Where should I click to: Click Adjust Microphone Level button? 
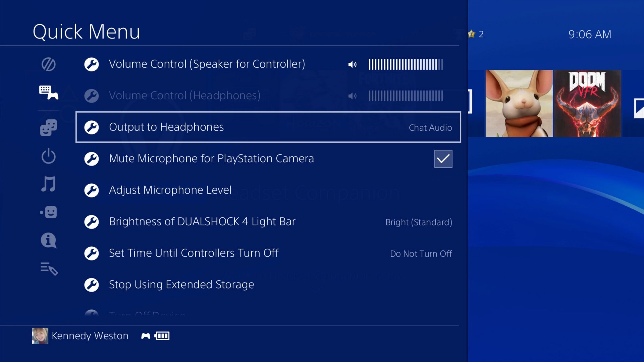[x=170, y=190]
